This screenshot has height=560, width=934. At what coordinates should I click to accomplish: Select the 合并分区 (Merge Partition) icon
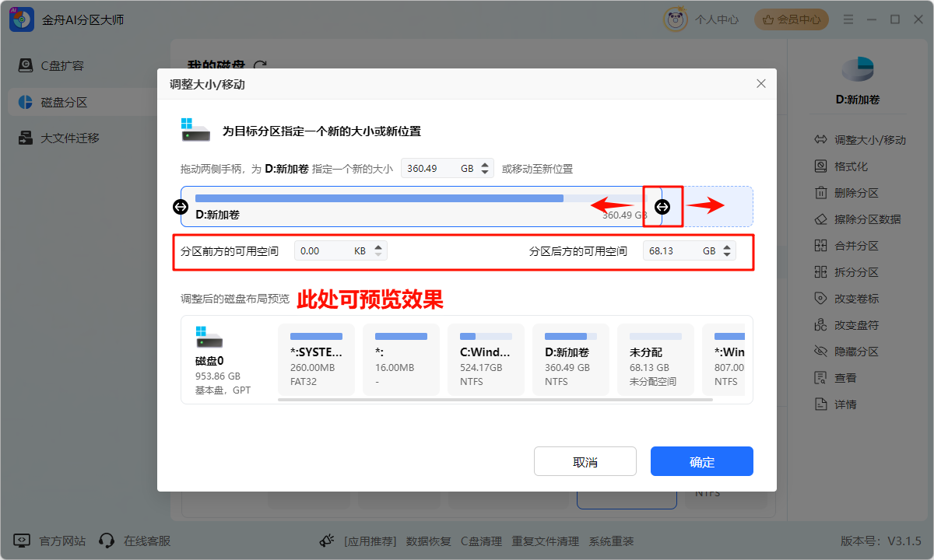point(820,245)
